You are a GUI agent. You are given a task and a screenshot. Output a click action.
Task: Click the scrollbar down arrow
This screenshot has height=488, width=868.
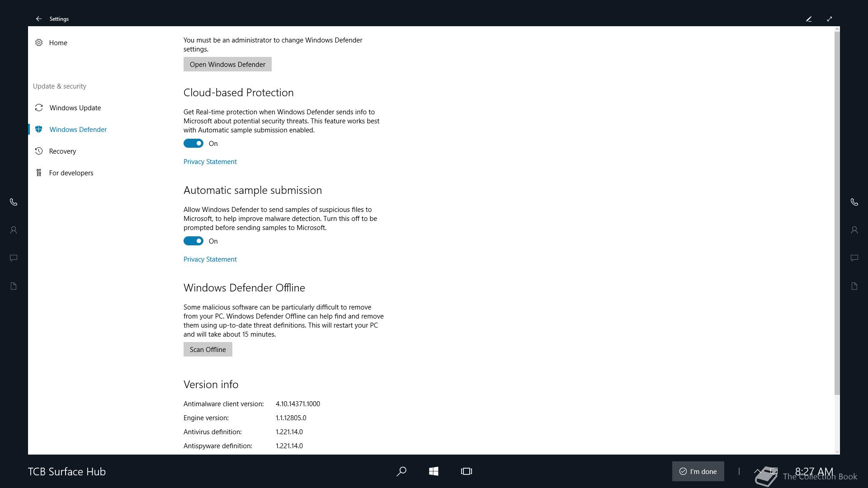point(837,451)
